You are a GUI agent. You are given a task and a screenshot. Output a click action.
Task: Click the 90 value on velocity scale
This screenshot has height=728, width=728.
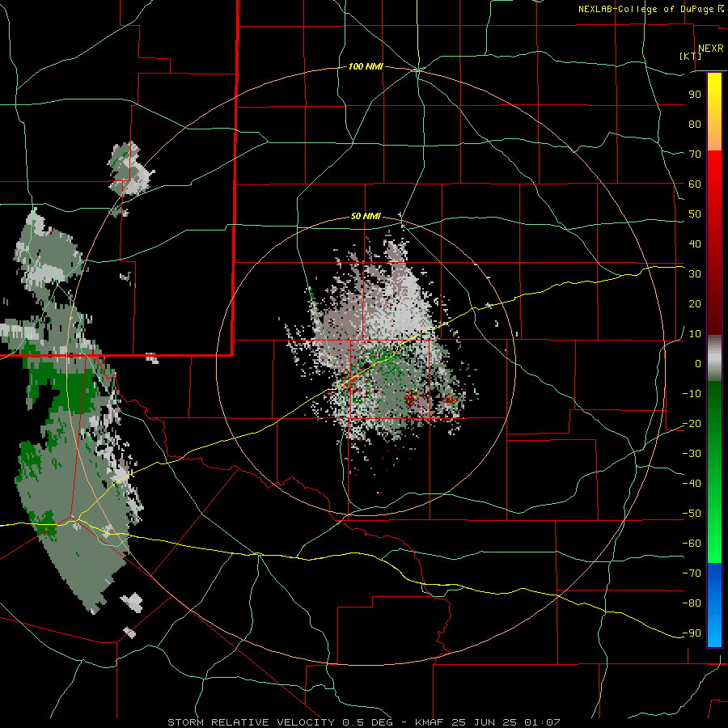(x=695, y=95)
